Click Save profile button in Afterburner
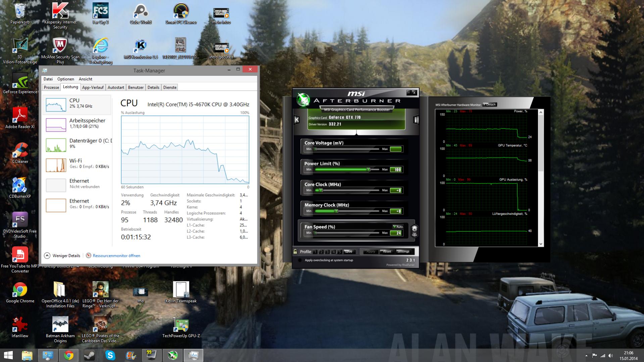The width and height of the screenshot is (644, 362). pos(349,252)
